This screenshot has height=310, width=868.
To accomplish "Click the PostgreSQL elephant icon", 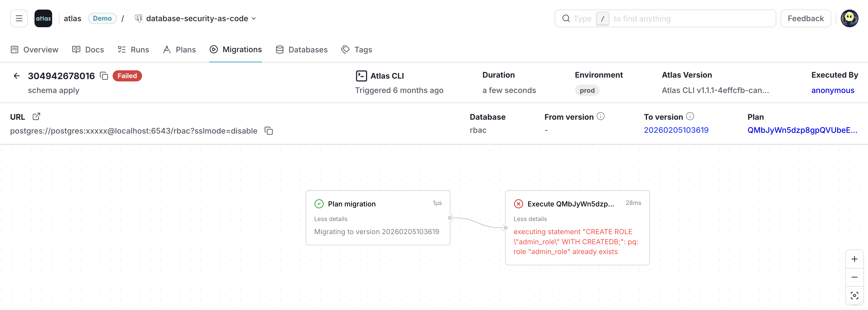I will tap(139, 19).
